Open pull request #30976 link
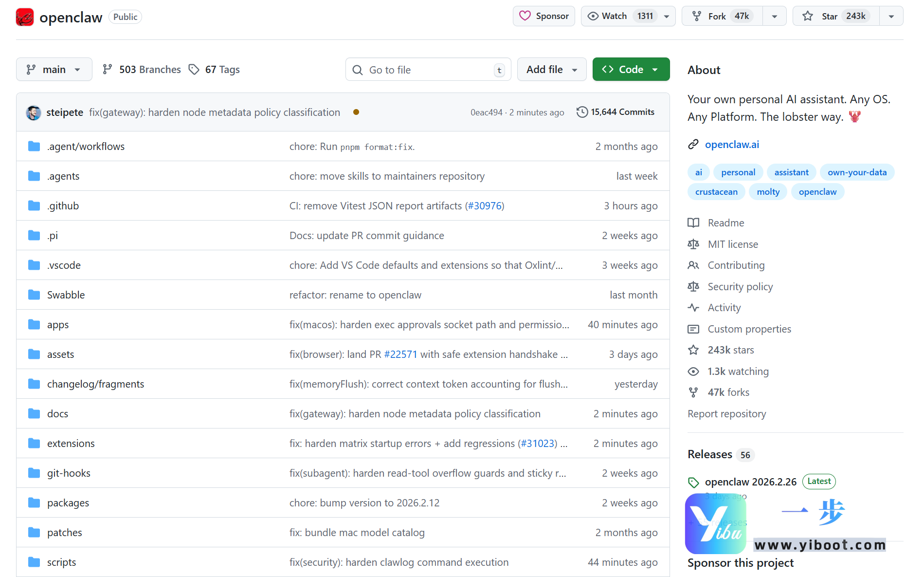Screen dimensions: 924x577 (484, 206)
